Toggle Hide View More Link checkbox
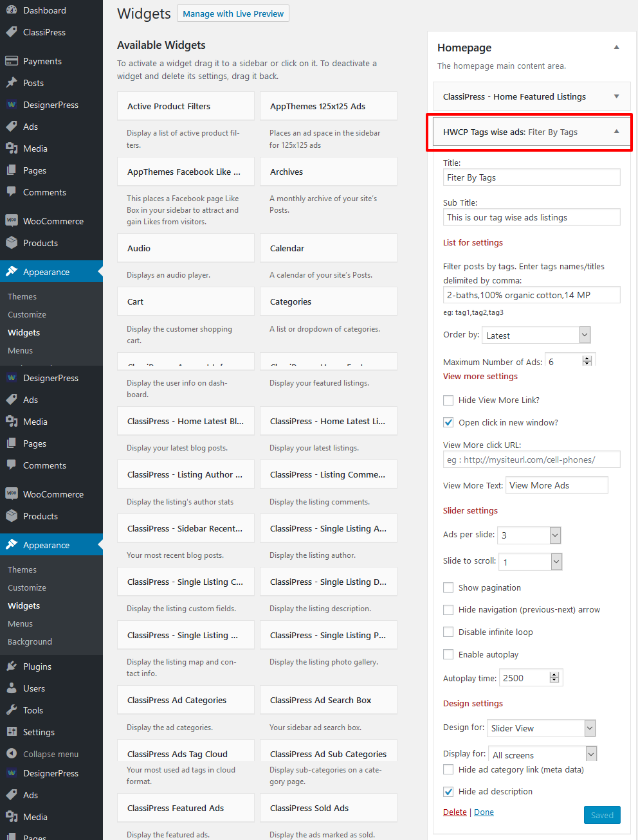Viewport: 638px width, 840px height. [x=448, y=400]
